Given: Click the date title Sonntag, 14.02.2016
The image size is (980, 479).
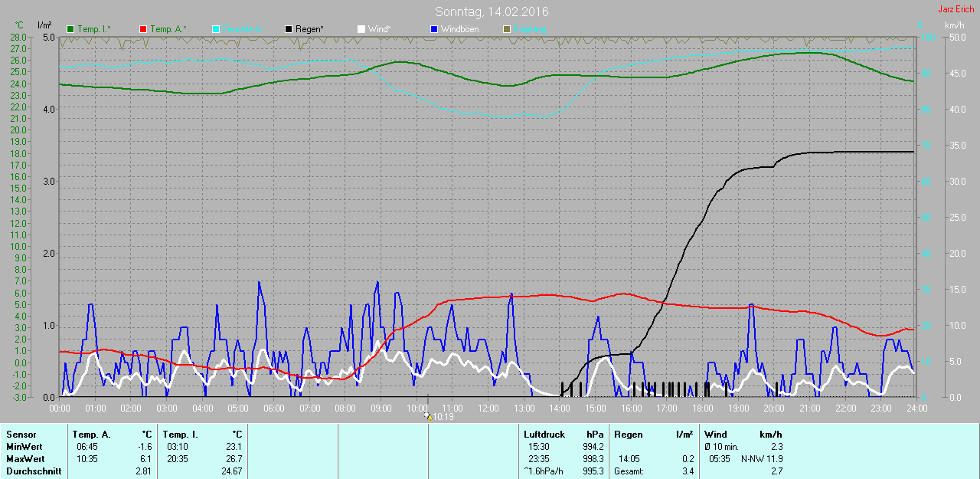Looking at the screenshot, I should [x=492, y=11].
